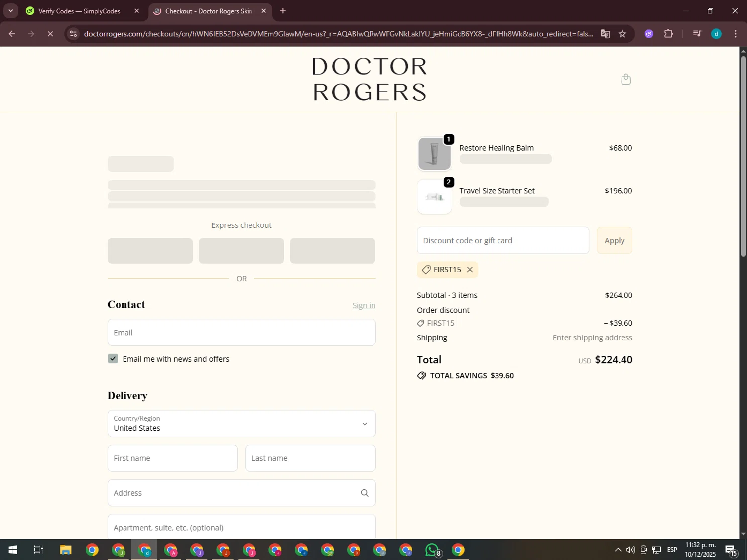Click the network icon in system tray

point(657,550)
